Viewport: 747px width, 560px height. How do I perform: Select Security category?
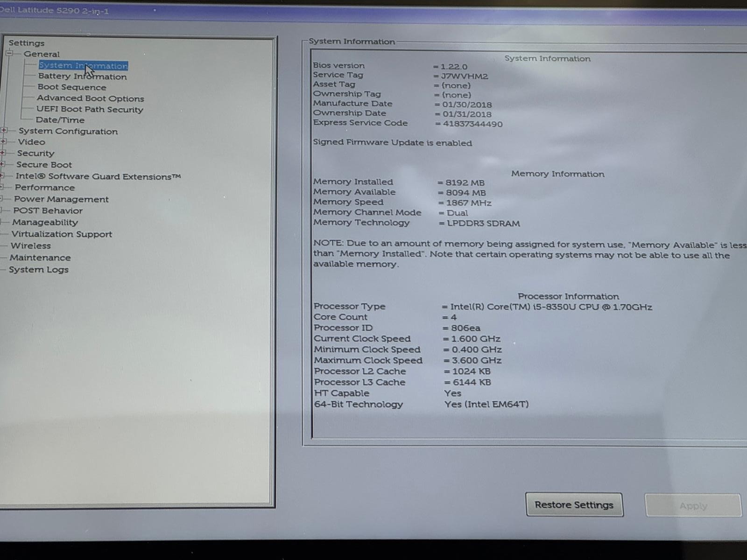point(36,154)
